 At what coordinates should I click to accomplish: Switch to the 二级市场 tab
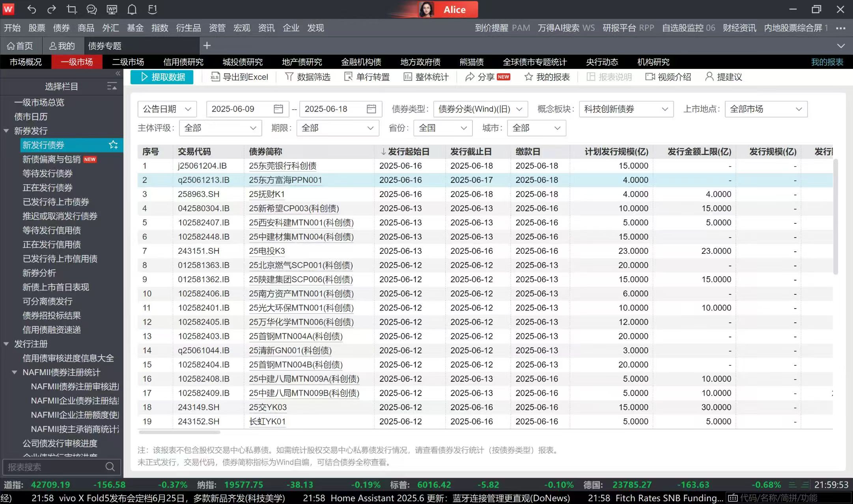pyautogui.click(x=128, y=61)
